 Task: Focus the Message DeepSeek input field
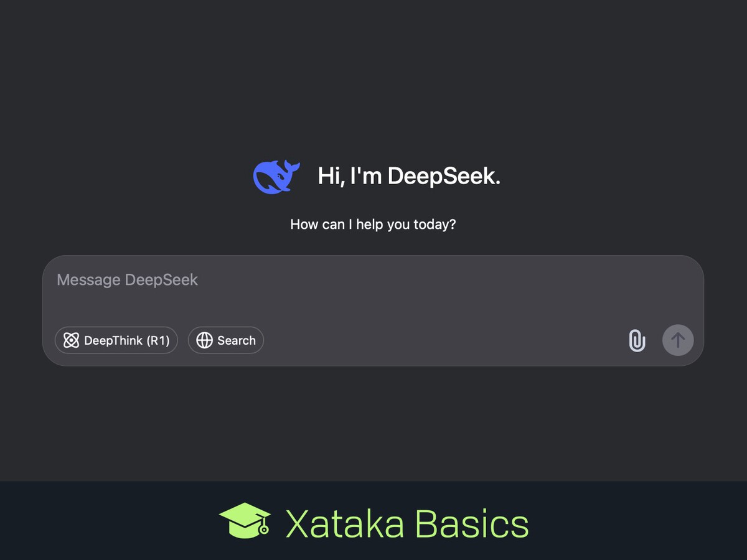point(374,292)
